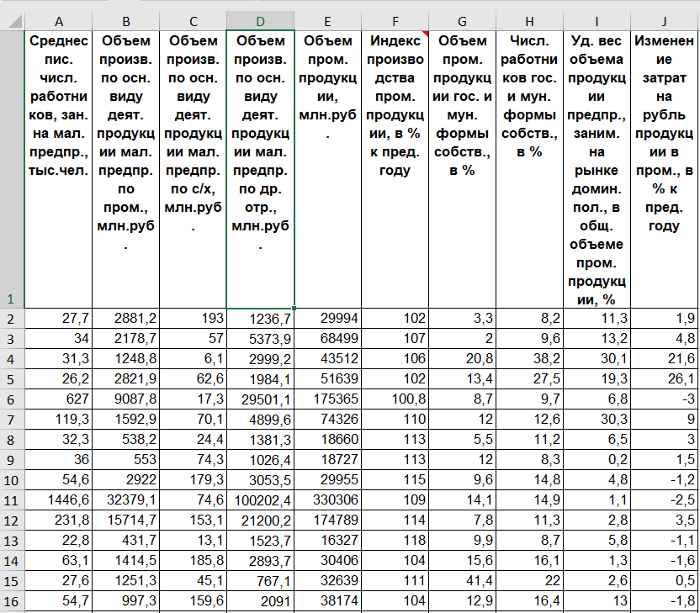The image size is (700, 613).
Task: Click cell with value 41,4
Action: (x=463, y=580)
